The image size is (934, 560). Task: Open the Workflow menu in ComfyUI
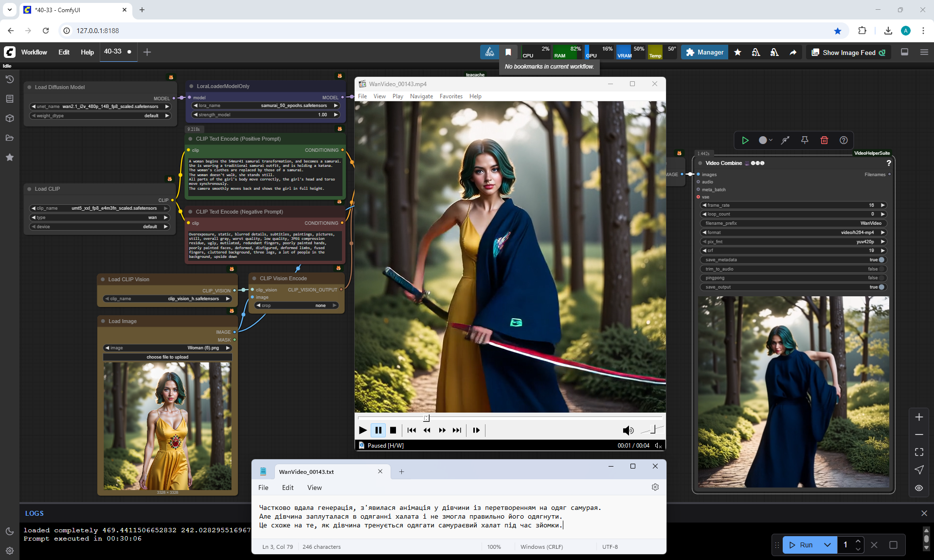[x=34, y=52]
